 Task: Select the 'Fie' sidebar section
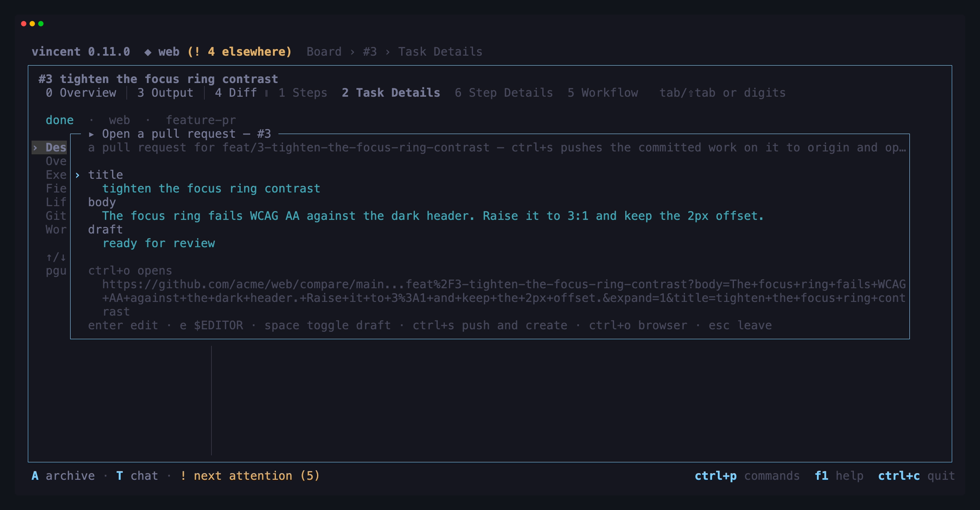pos(56,188)
